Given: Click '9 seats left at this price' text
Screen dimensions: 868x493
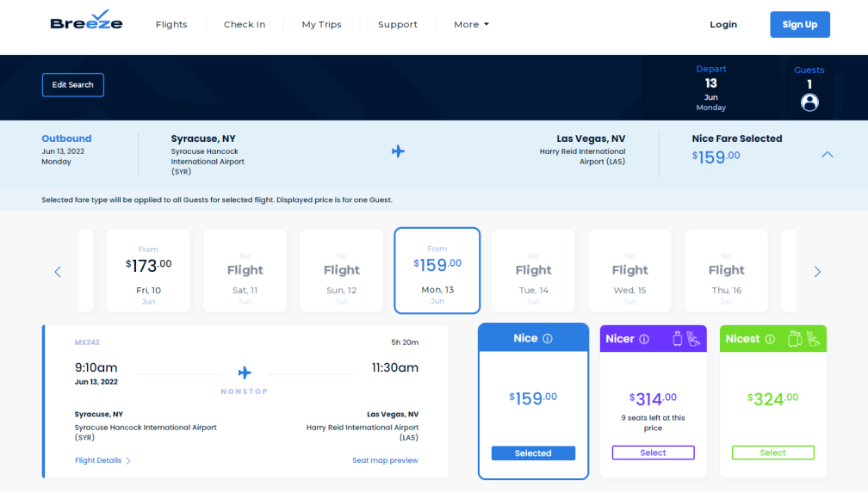Looking at the screenshot, I should click(x=654, y=422).
